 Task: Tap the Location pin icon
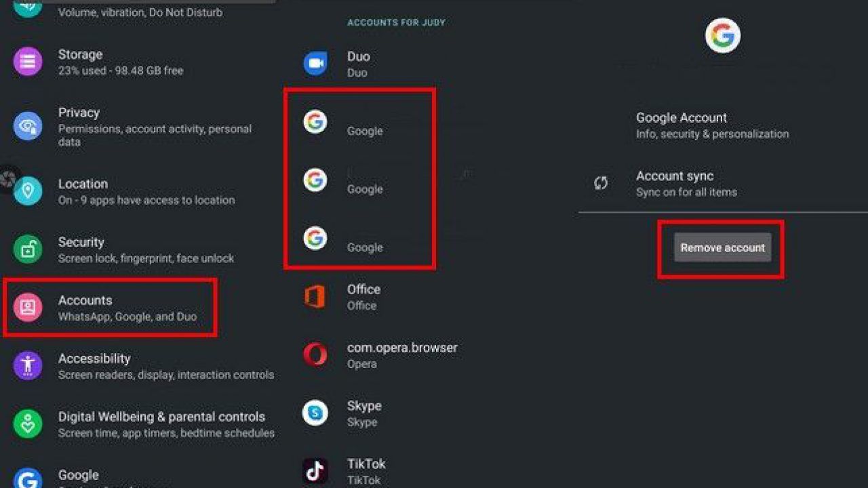[x=28, y=191]
